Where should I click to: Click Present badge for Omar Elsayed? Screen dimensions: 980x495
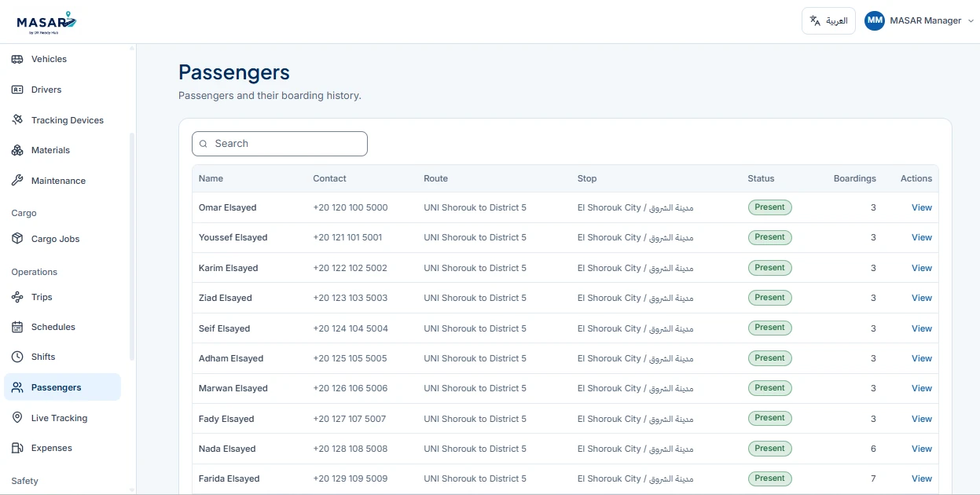pyautogui.click(x=769, y=207)
